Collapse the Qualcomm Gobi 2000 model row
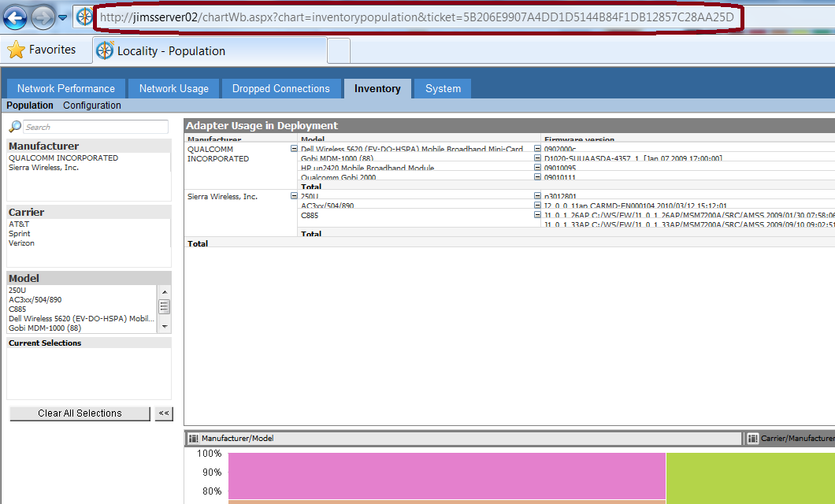 (x=537, y=176)
